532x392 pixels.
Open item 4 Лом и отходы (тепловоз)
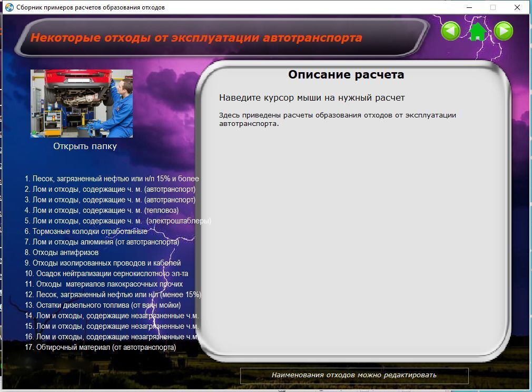tap(102, 210)
